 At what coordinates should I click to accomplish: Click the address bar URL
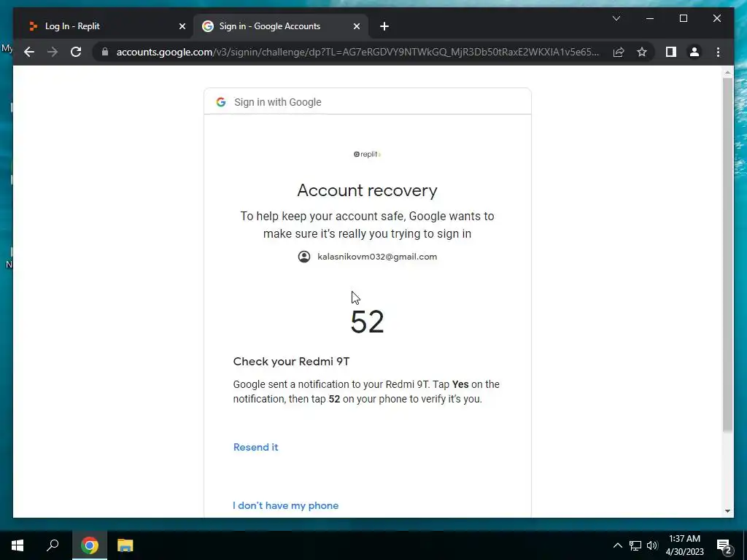pyautogui.click(x=357, y=52)
